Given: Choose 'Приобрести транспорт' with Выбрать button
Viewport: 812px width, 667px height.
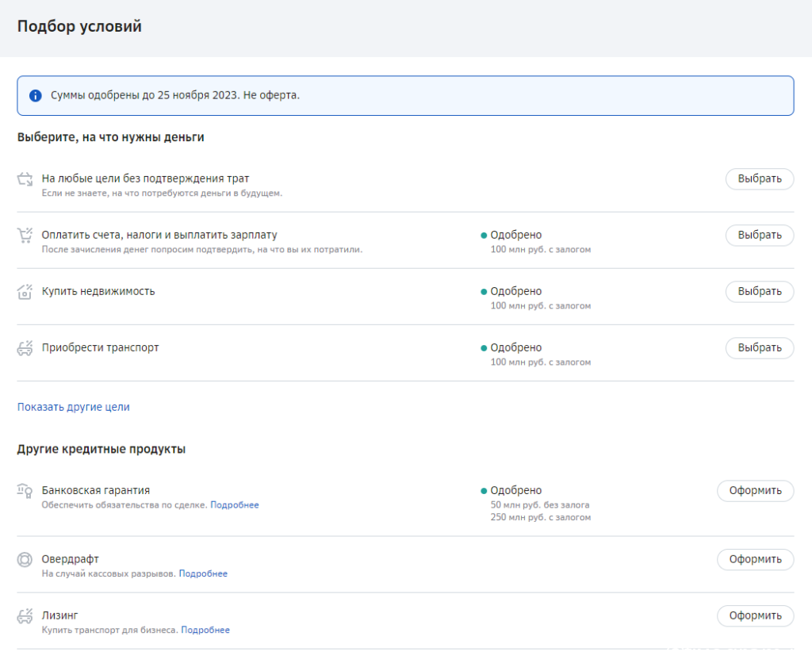Looking at the screenshot, I should pos(759,348).
